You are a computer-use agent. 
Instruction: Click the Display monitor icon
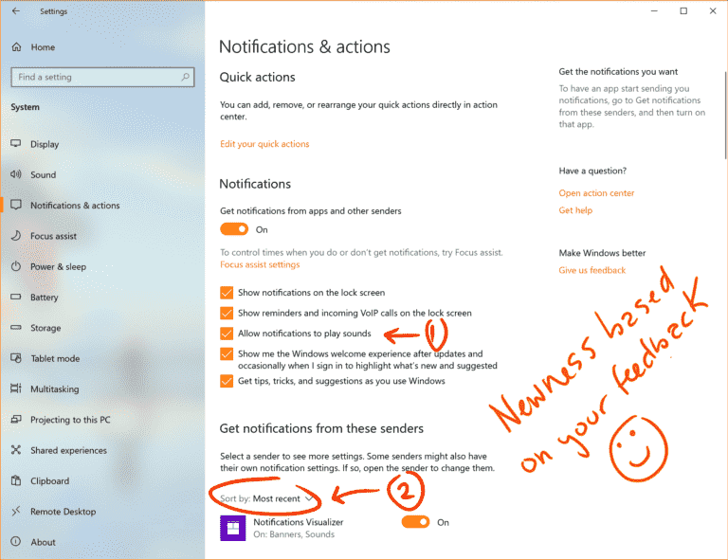(x=16, y=143)
